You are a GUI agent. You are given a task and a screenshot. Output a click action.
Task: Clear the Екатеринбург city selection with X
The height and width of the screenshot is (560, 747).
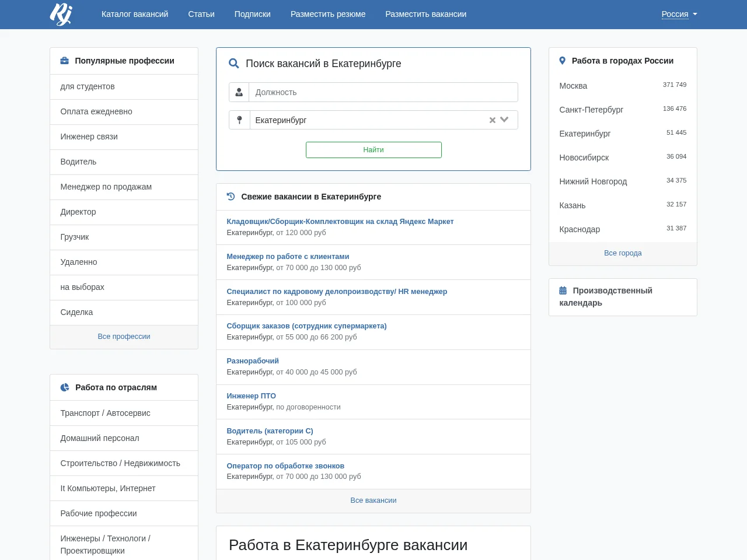pyautogui.click(x=493, y=120)
